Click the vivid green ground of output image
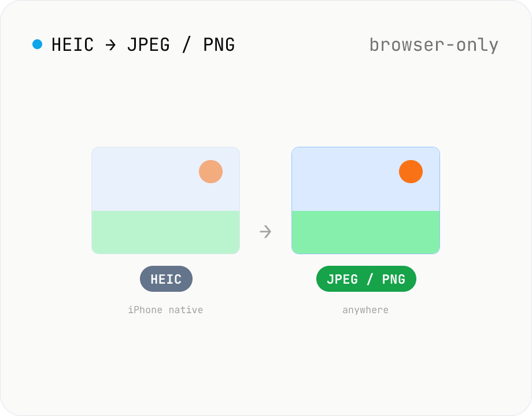 365,232
